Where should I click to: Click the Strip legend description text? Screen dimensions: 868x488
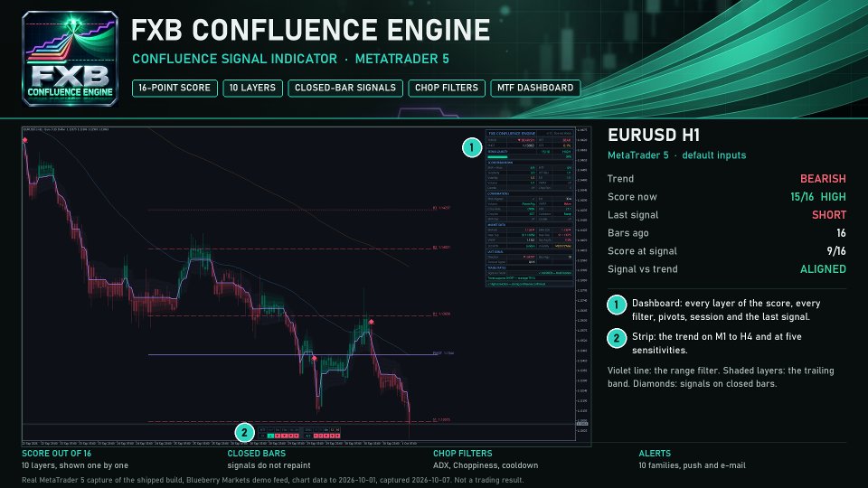[717, 343]
